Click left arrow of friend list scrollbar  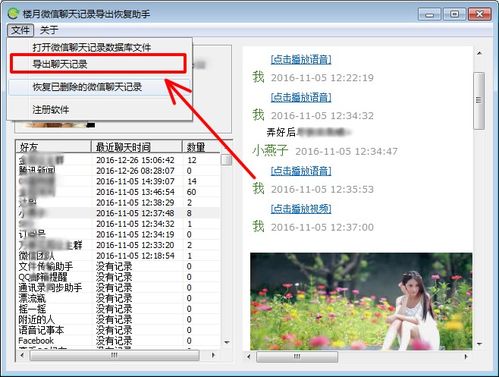pos(22,355)
